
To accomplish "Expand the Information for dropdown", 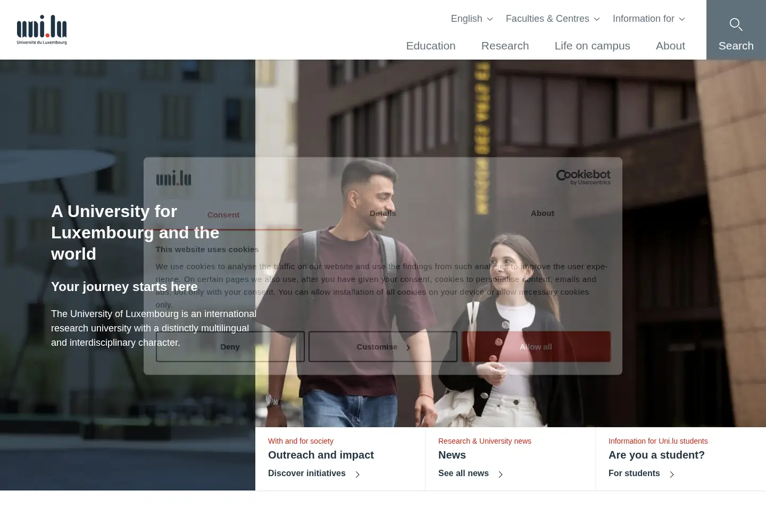I will 649,19.
